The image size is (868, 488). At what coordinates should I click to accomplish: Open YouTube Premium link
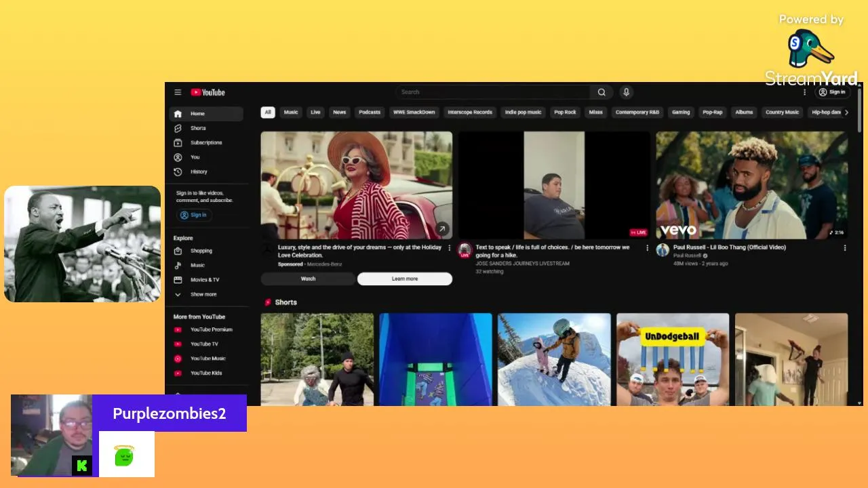pos(206,329)
